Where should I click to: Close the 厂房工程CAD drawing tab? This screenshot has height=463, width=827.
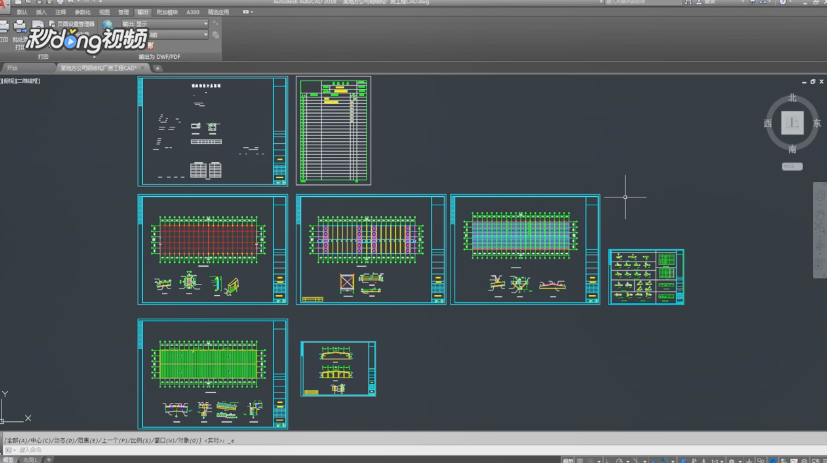coord(143,68)
